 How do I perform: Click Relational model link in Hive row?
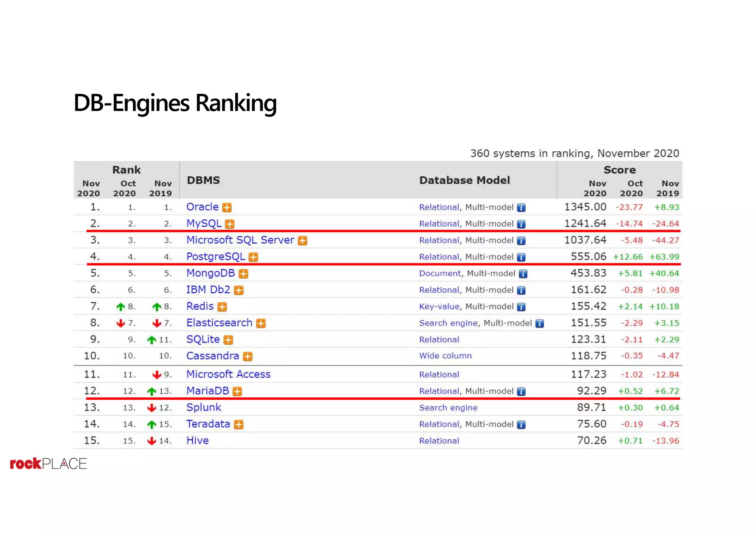point(439,441)
